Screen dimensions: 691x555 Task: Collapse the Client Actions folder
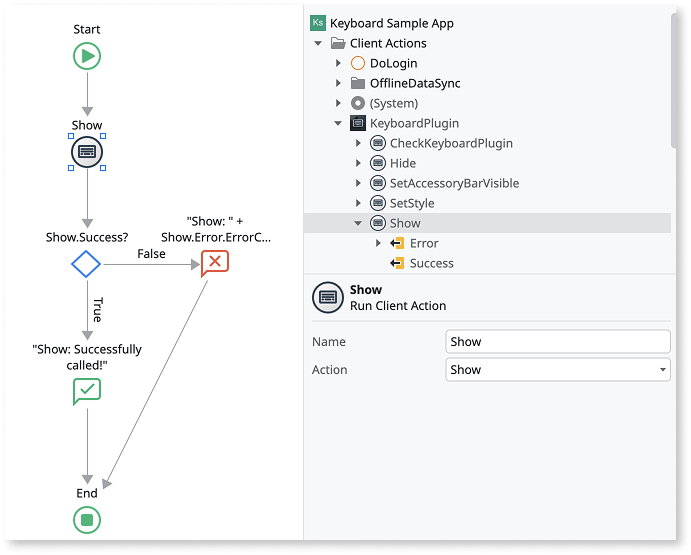coord(318,43)
